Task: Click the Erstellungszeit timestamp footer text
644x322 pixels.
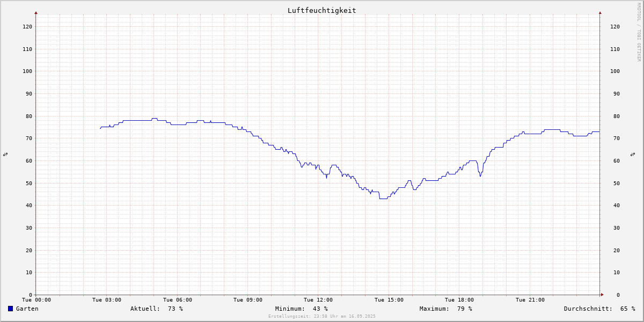Action: click(x=321, y=317)
